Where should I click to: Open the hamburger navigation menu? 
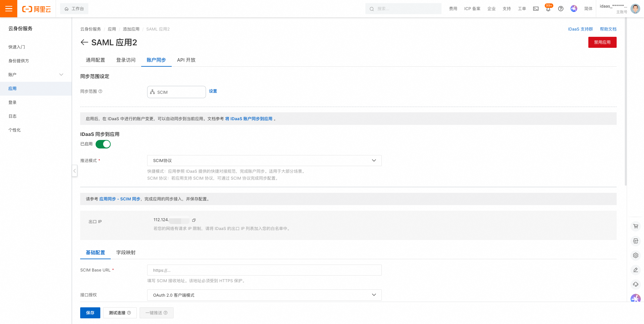click(9, 9)
